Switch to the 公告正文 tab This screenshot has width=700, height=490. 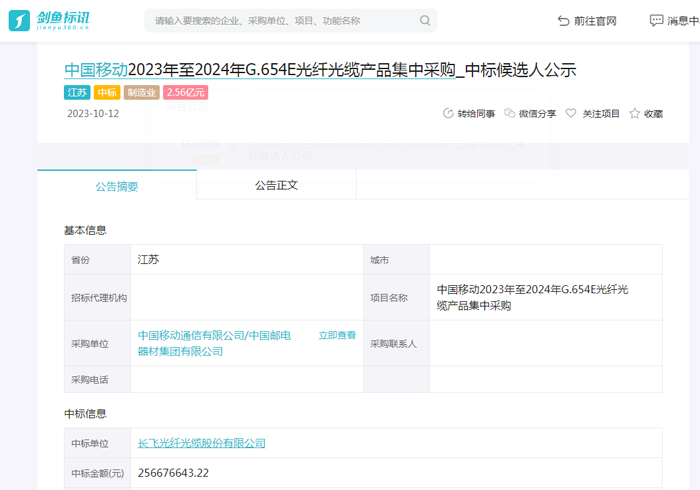click(276, 185)
